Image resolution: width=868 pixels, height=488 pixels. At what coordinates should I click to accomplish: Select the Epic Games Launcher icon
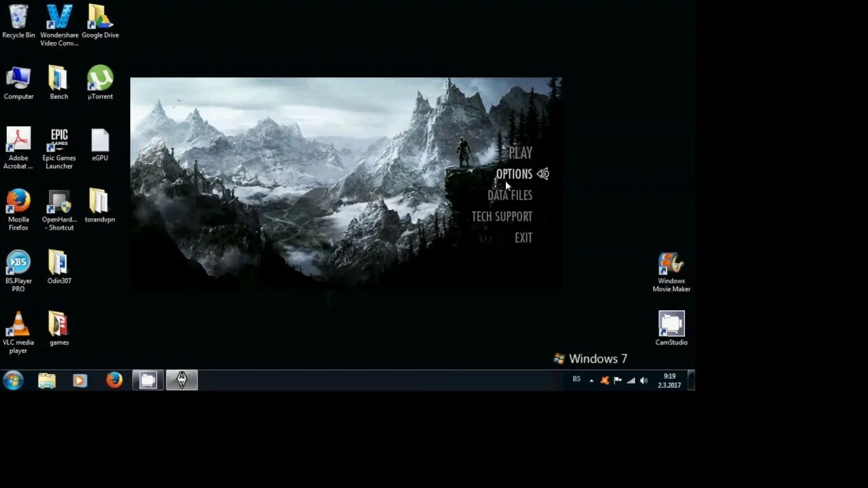[x=59, y=148]
